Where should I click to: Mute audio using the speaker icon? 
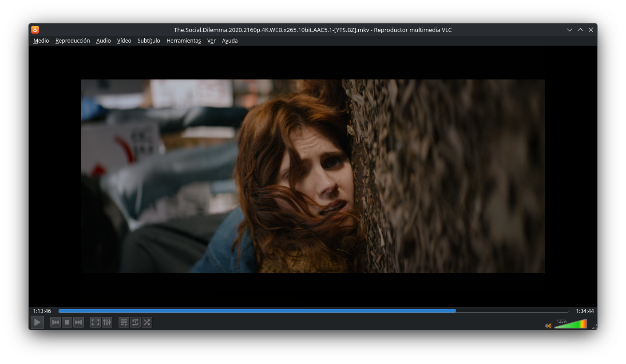(x=548, y=325)
